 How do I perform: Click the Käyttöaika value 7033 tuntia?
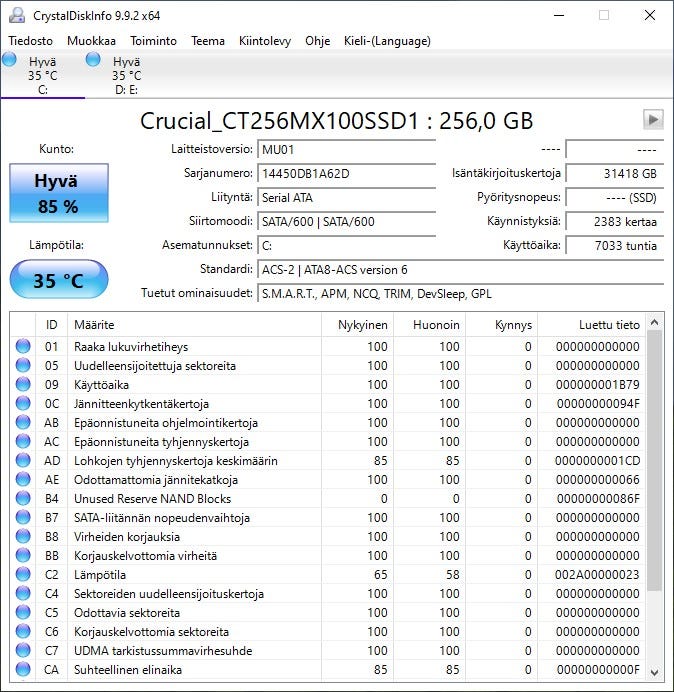coord(614,245)
